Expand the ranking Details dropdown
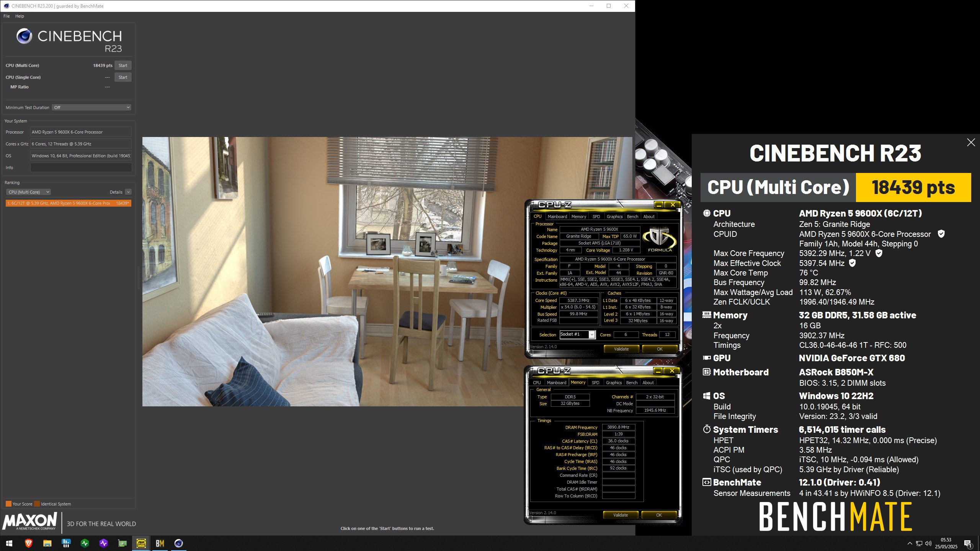 [x=128, y=192]
